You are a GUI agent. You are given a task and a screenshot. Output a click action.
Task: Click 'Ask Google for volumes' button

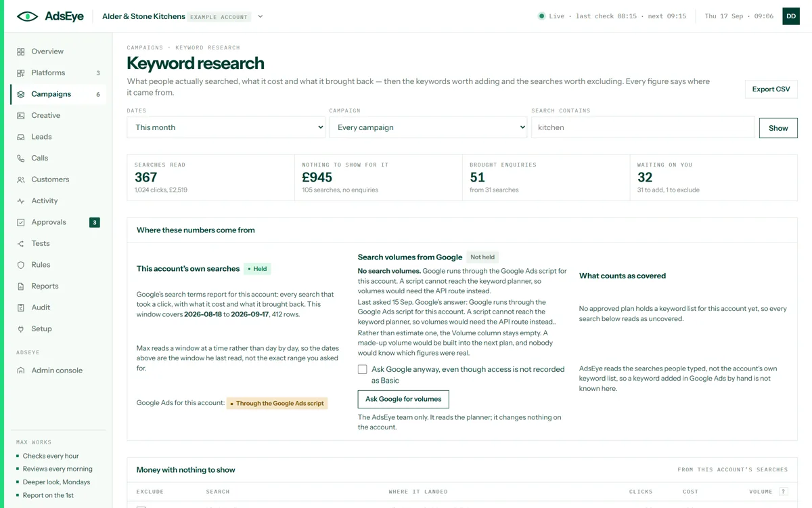[x=403, y=399]
